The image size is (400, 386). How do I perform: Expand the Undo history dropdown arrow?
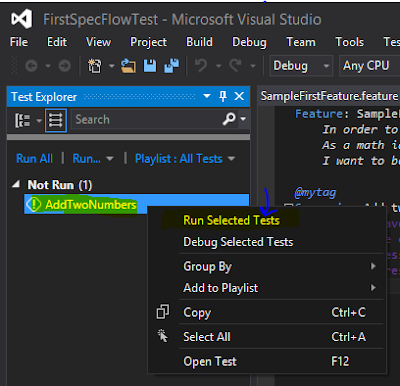(x=219, y=66)
